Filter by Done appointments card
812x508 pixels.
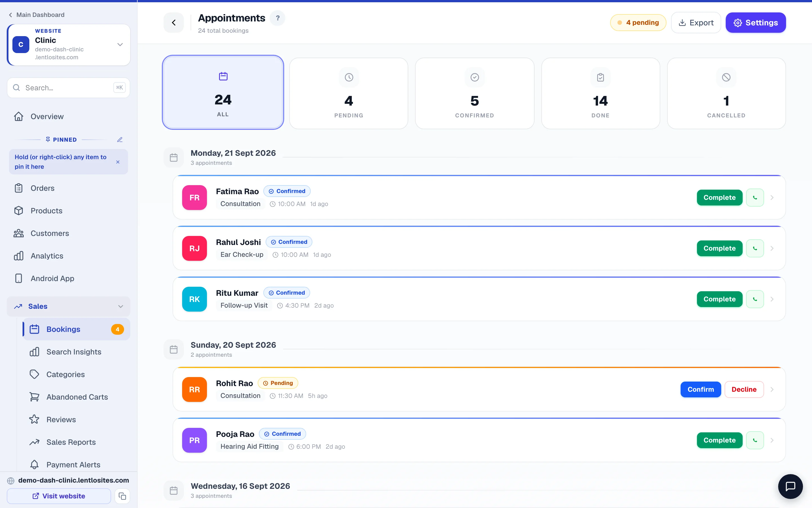(x=600, y=93)
